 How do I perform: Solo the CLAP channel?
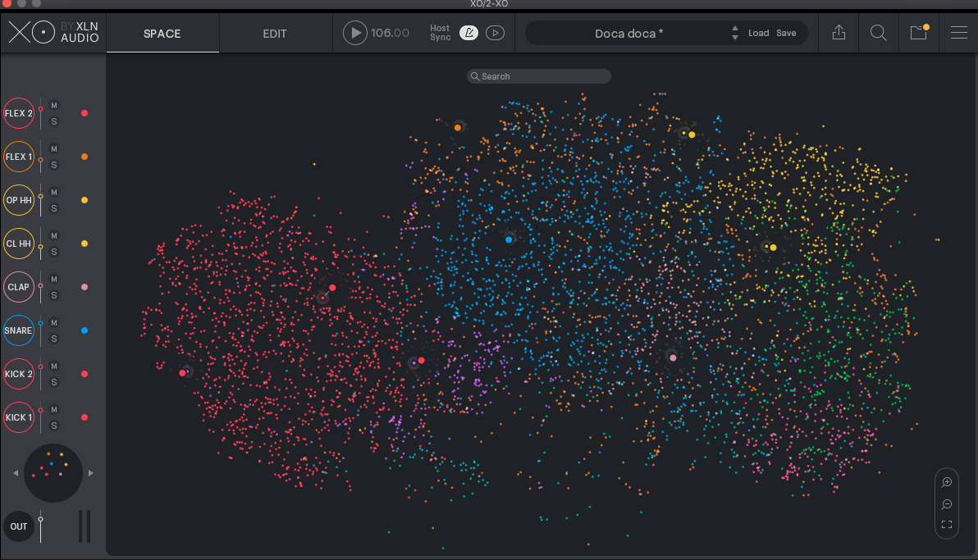tap(54, 295)
